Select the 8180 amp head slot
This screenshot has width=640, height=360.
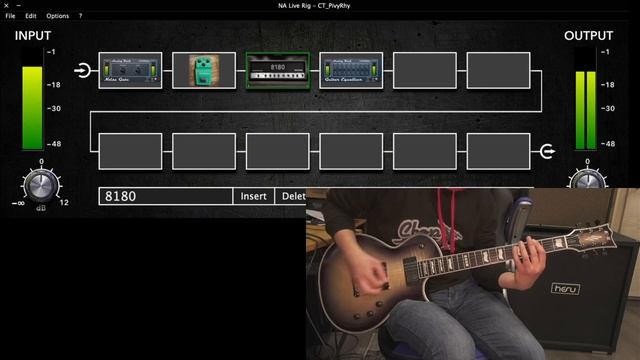click(x=278, y=70)
